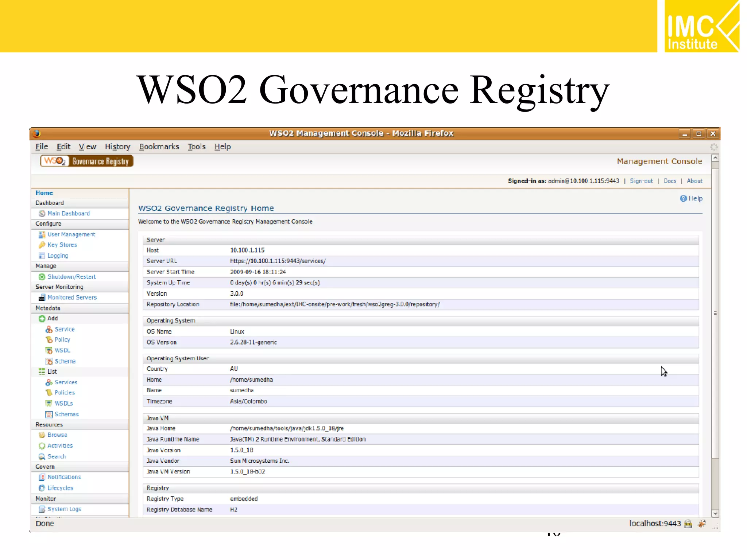Click the "embedded" Registry Type value
747x560 pixels.
244,499
